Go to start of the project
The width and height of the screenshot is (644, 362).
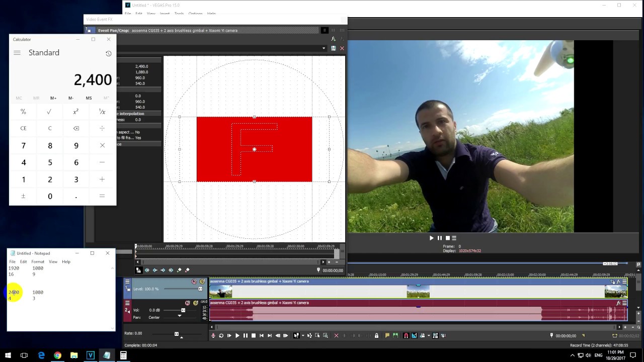(x=261, y=335)
